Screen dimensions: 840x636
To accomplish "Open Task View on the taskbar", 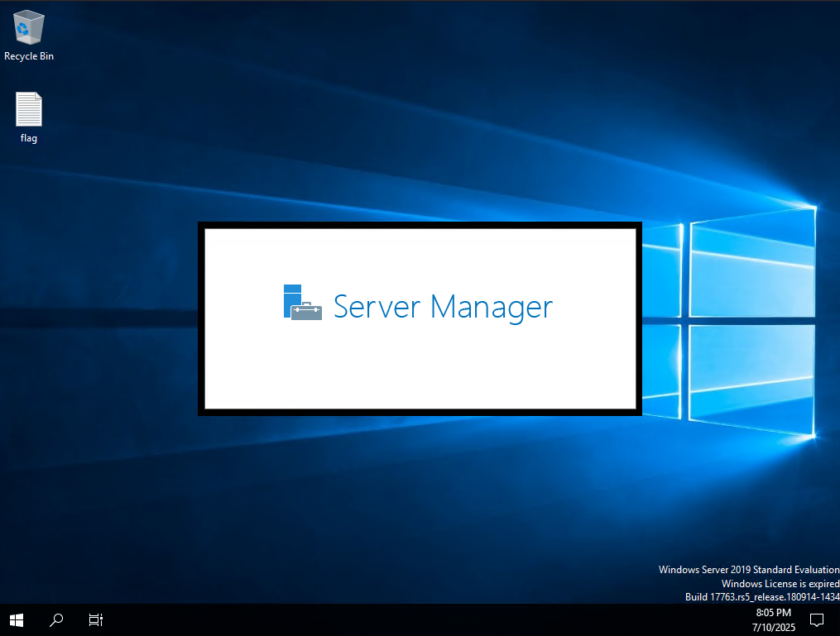I will 96,620.
